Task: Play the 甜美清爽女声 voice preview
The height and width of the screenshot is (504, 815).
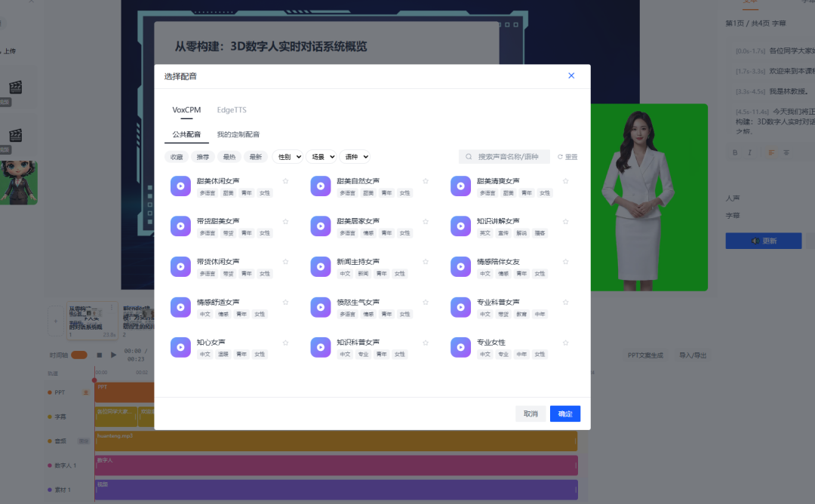Action: 460,186
